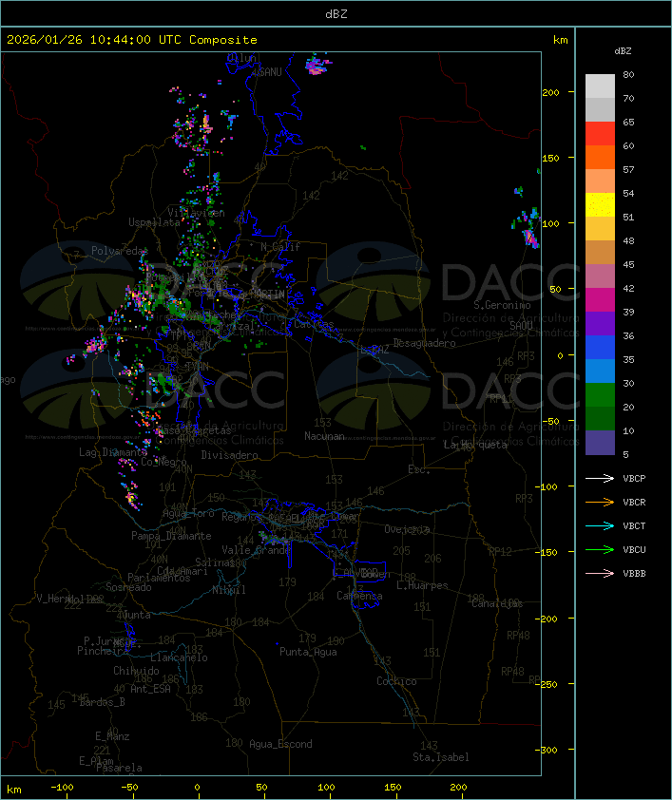Select the yellow 51-54 dBZ color swatch
672x800 pixels.
pos(600,205)
